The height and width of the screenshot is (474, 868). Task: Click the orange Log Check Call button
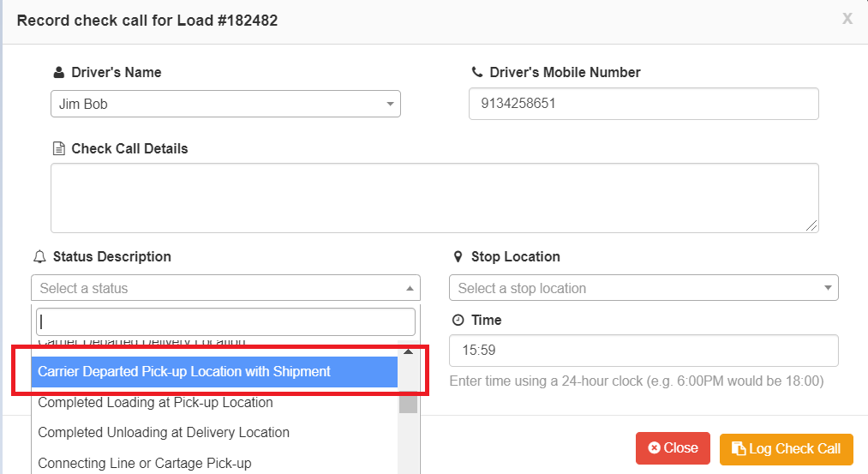point(786,449)
